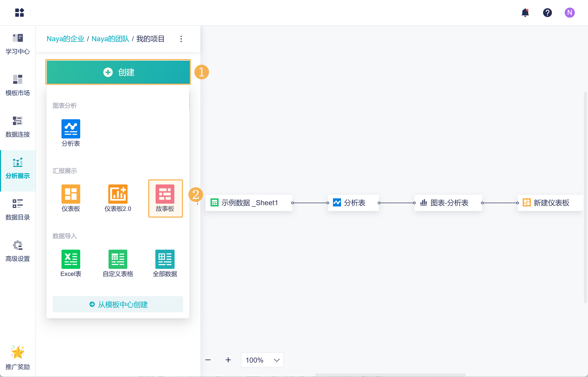Go to 学习中心 in sidebar

[x=18, y=44]
